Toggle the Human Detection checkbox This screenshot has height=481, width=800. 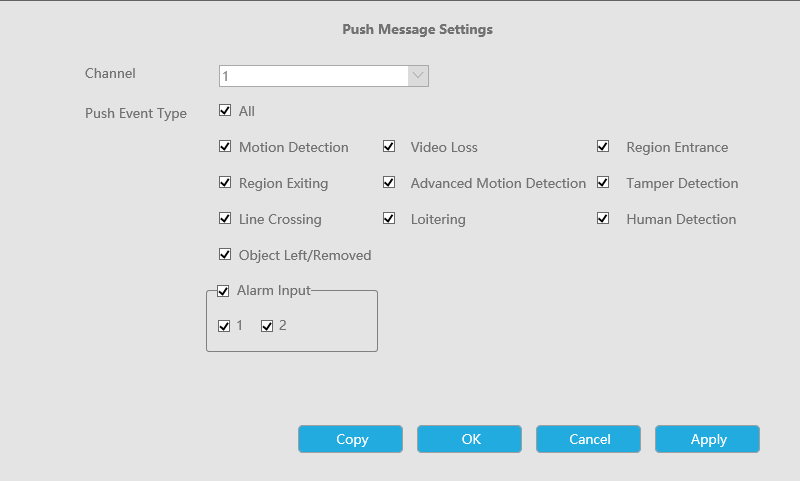603,219
